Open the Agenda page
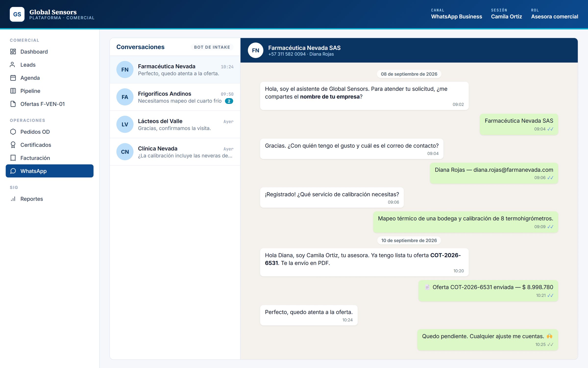Screen dimensions: 588x368 point(49,78)
